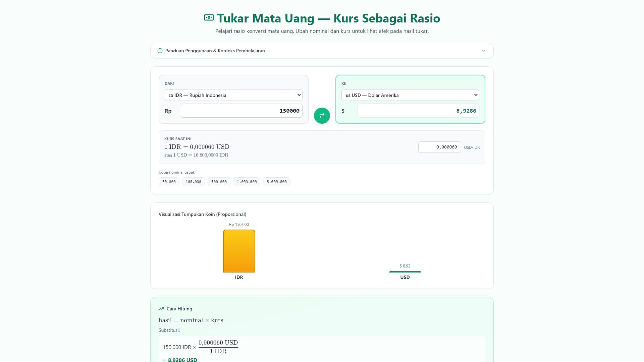Click the yellow IDR coin stack bar
Viewport: 644px width, 362px height.
(239, 251)
